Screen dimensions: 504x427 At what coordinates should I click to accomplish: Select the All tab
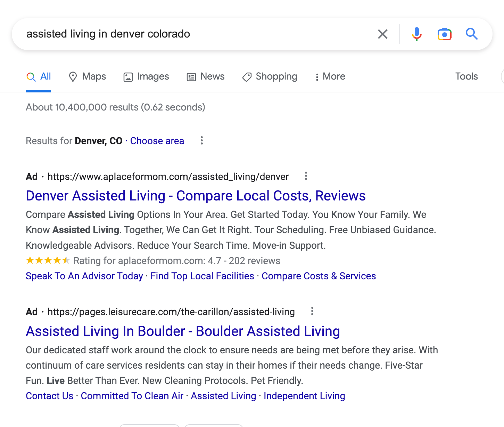click(x=39, y=76)
